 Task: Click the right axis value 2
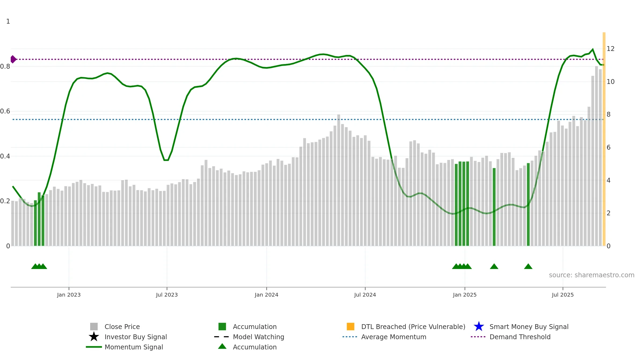click(x=609, y=213)
